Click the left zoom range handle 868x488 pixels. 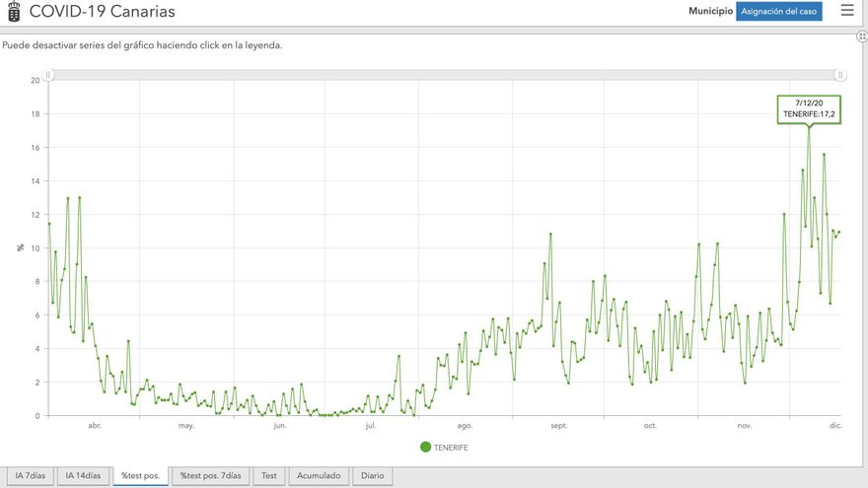pyautogui.click(x=46, y=75)
